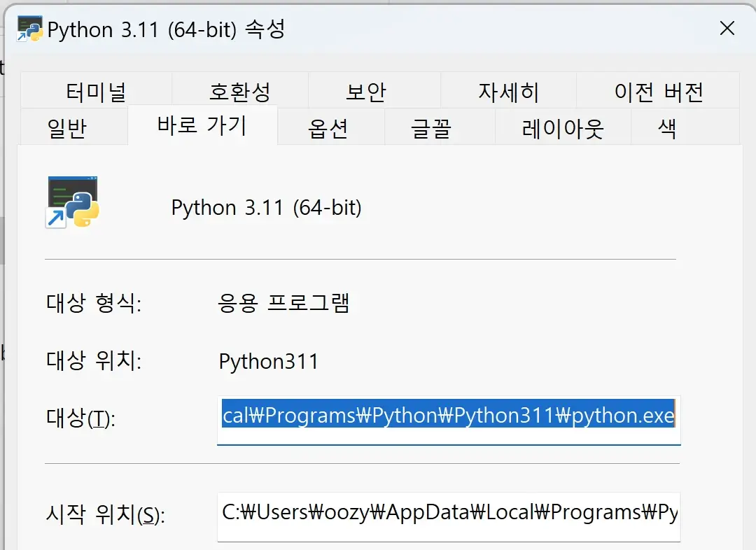Click the highlighted python.exe path text

(448, 416)
